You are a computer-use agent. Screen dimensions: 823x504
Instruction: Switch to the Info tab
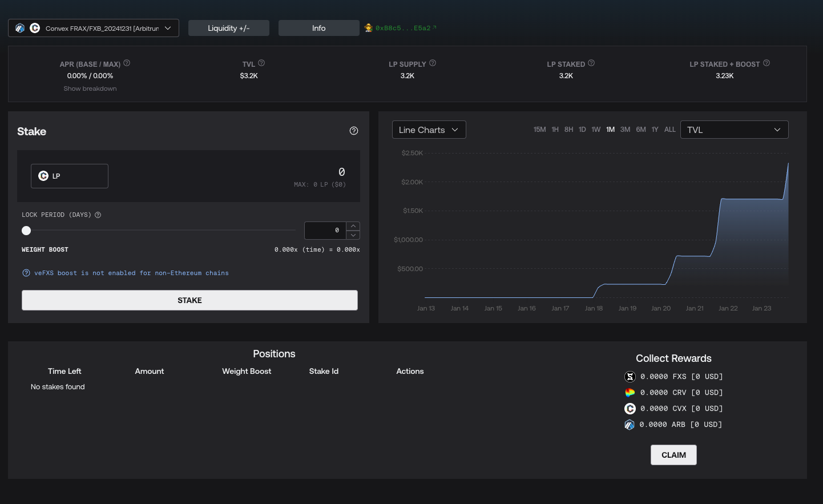[x=318, y=28]
